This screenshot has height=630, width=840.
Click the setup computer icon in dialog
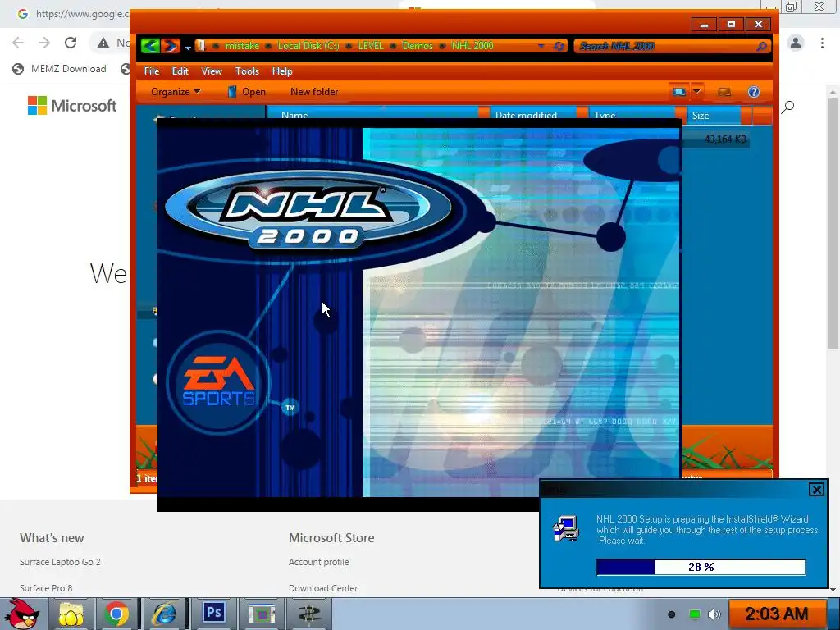click(566, 528)
